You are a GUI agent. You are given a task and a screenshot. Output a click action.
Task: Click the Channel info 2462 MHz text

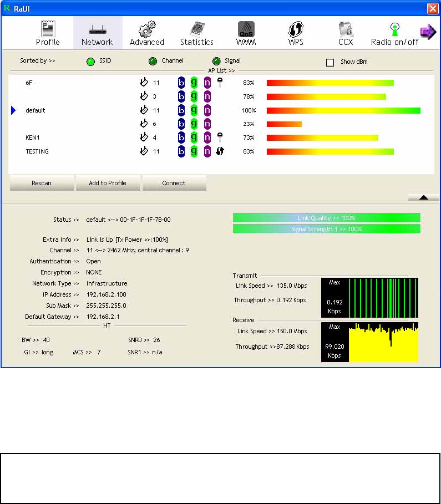click(x=138, y=250)
